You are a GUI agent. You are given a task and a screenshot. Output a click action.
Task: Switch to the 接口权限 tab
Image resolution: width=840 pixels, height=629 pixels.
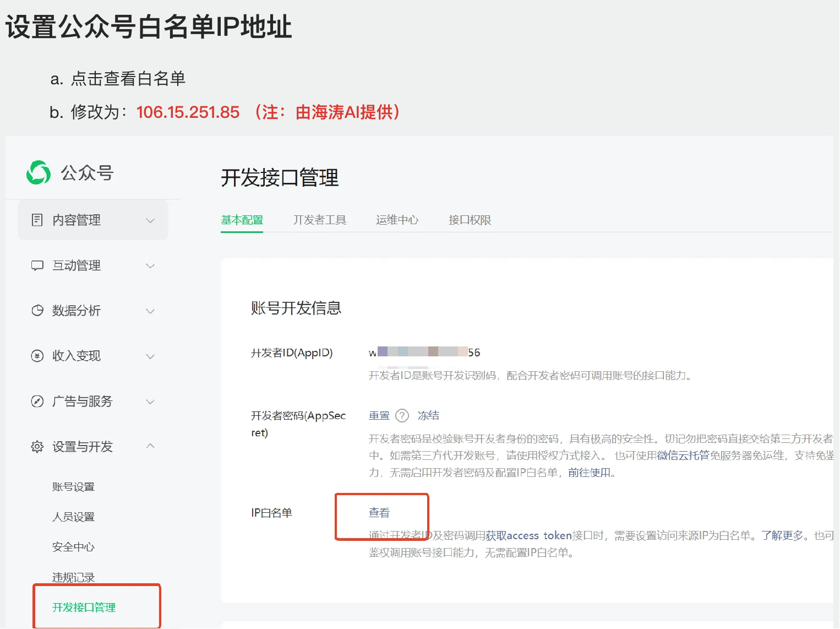[x=468, y=220]
